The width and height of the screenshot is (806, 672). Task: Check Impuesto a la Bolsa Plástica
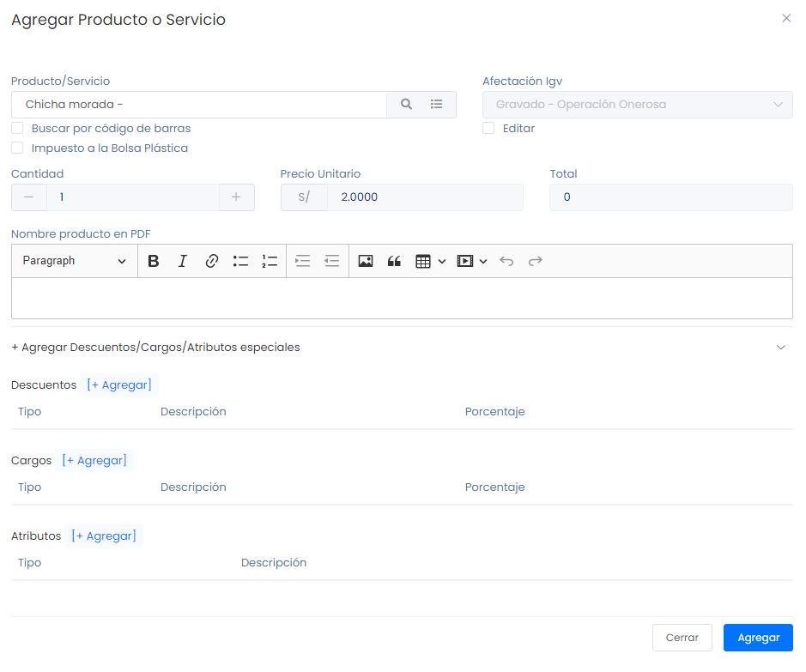[17, 148]
